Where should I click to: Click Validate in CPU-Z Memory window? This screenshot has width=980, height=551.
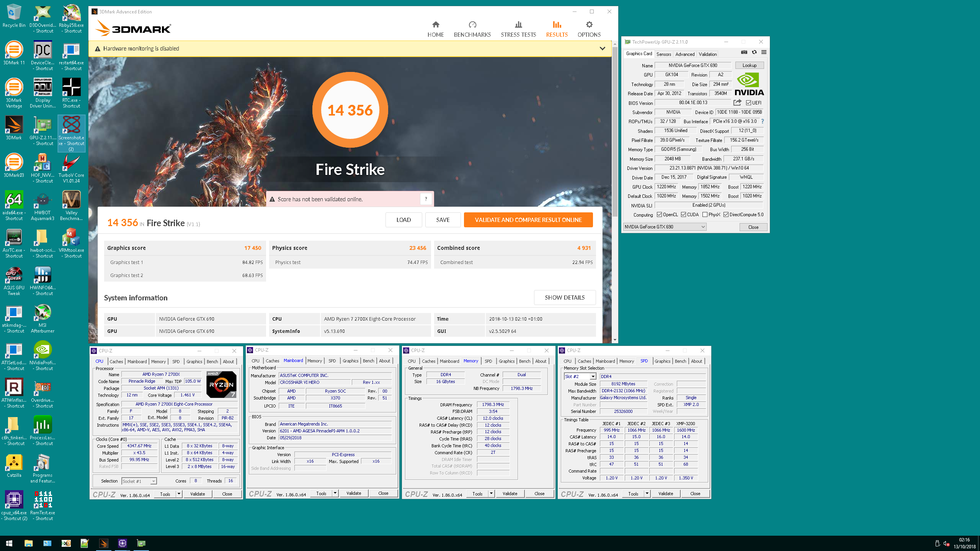click(510, 494)
